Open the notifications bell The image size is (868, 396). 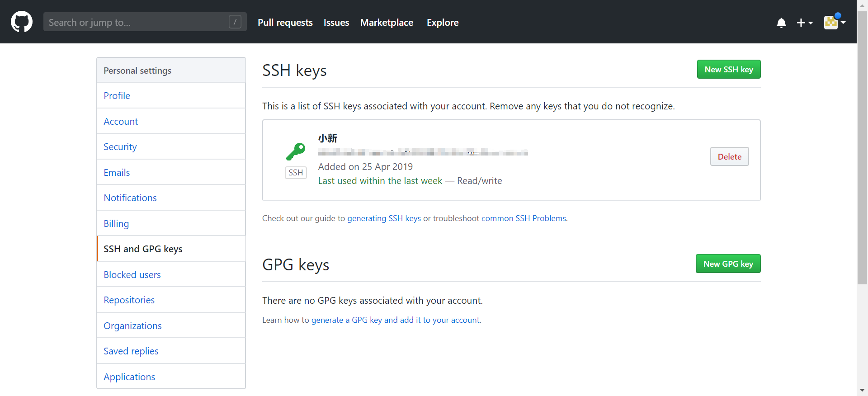click(781, 23)
